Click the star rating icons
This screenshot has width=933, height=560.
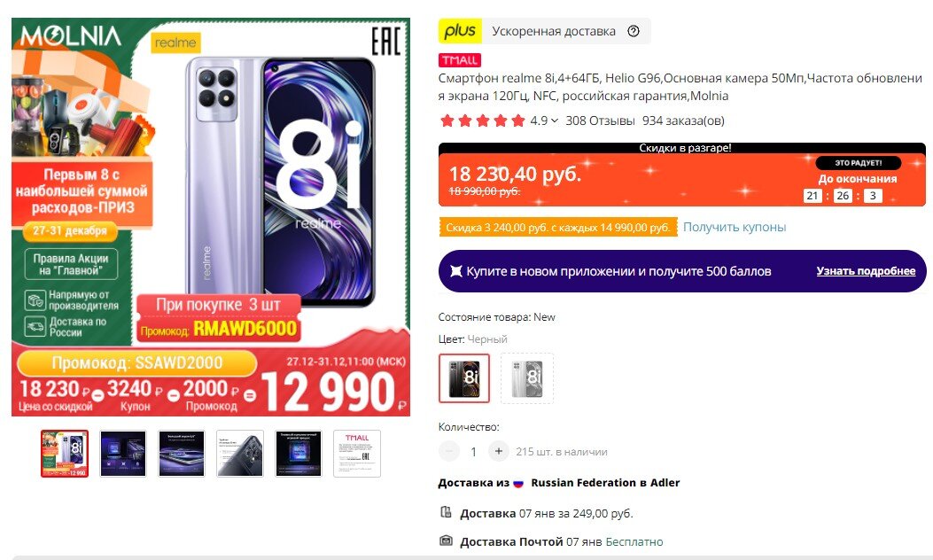(x=483, y=121)
